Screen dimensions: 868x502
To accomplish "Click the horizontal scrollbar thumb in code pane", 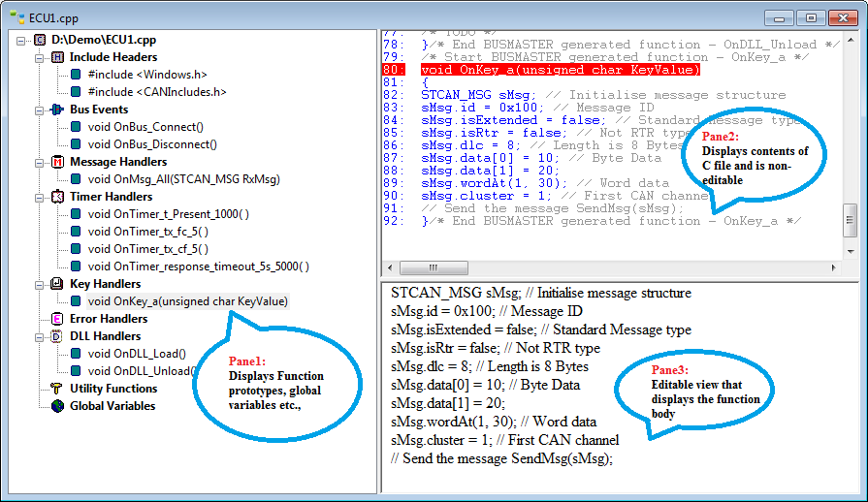I will coord(434,267).
